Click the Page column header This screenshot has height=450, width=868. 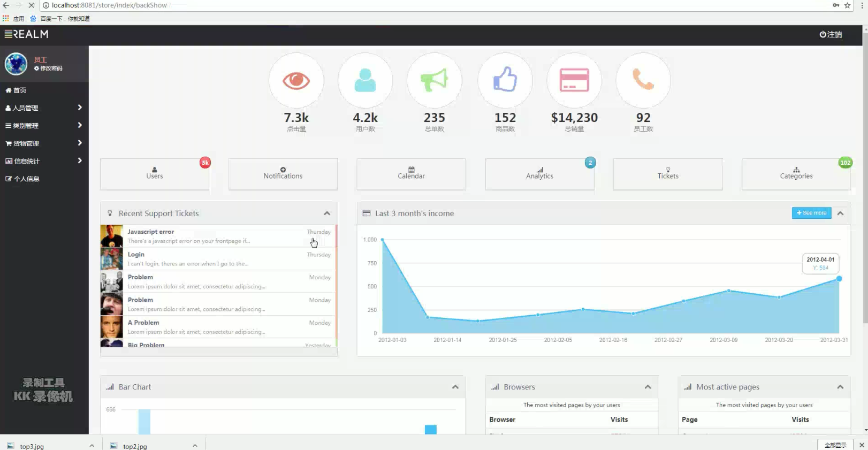coord(690,420)
